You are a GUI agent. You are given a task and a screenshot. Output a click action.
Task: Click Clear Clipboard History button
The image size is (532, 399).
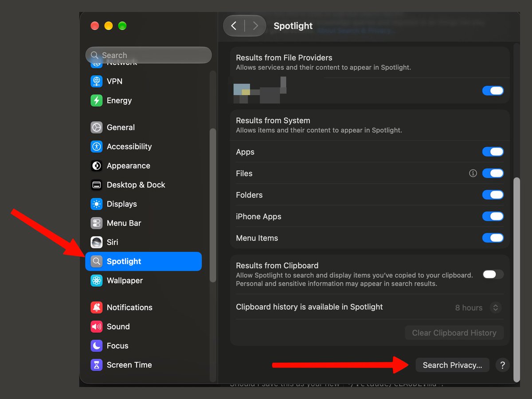click(x=454, y=333)
